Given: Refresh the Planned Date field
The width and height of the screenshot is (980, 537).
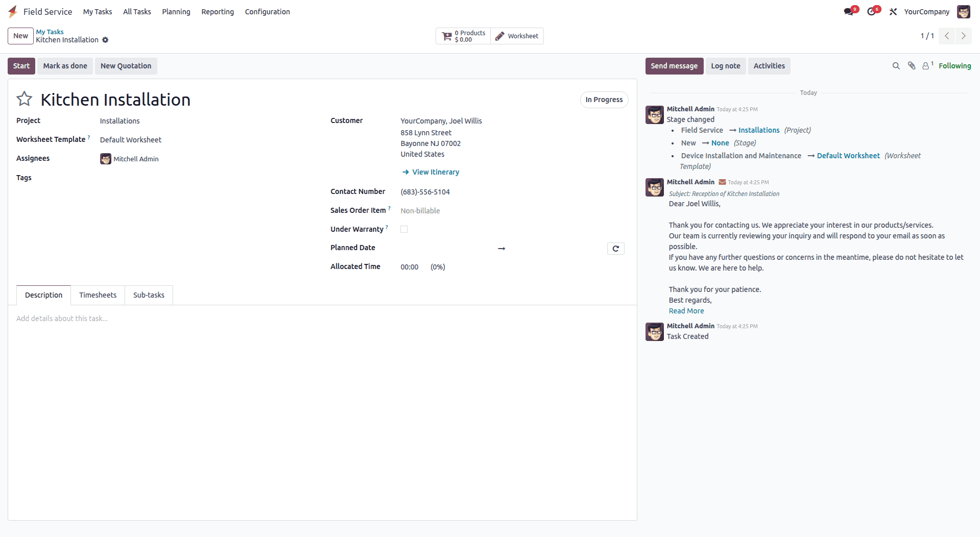Looking at the screenshot, I should (x=615, y=248).
